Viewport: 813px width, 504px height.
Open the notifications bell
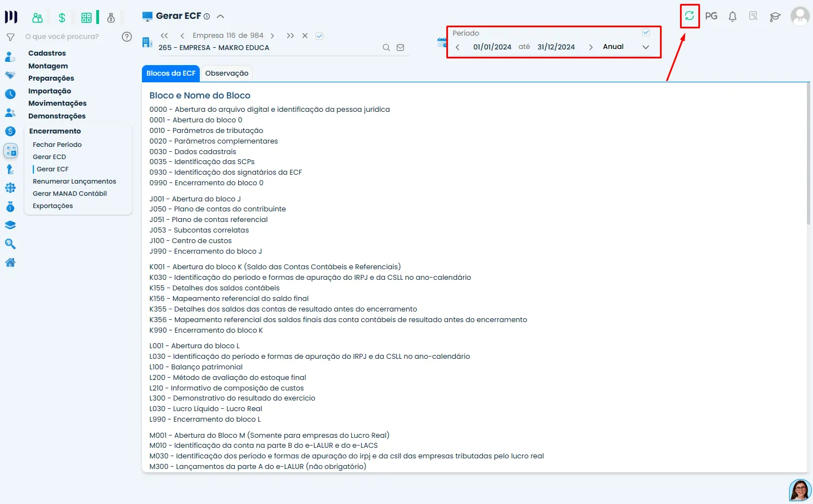coord(732,17)
